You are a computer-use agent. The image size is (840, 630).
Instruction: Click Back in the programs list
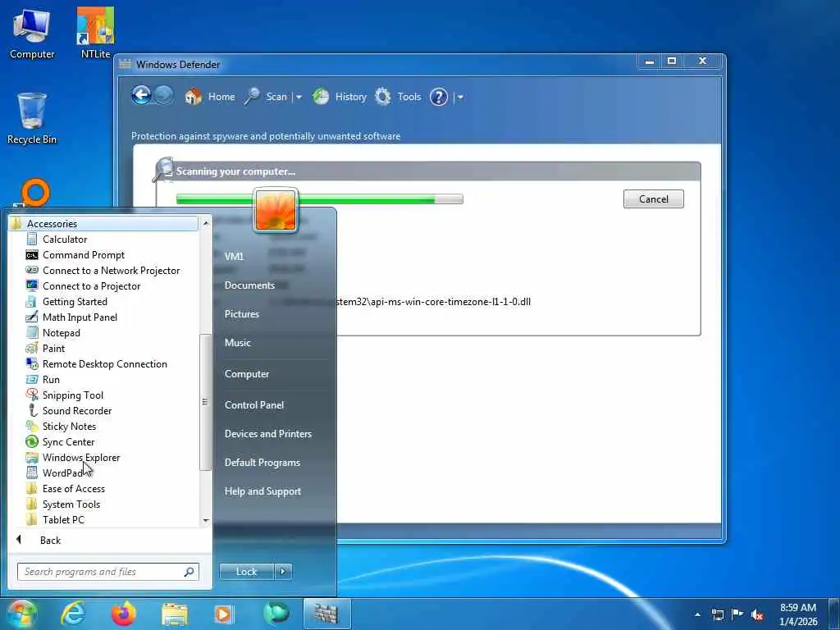coord(50,541)
